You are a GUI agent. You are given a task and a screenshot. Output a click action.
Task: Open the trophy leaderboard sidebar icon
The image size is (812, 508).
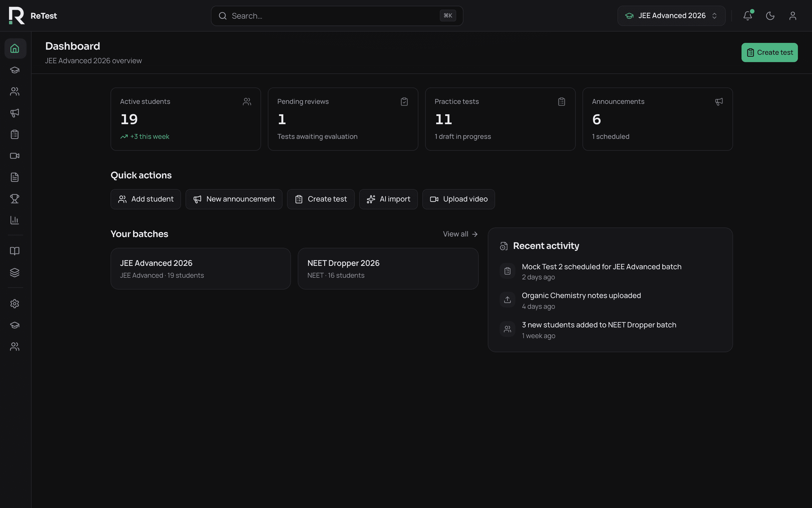[x=15, y=199]
